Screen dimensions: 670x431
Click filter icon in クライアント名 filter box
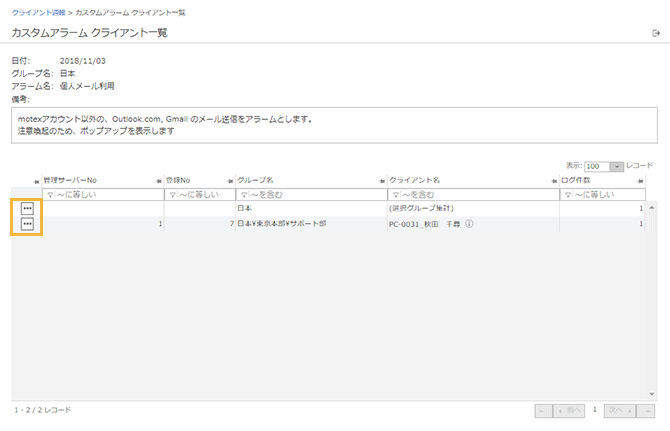coord(395,194)
